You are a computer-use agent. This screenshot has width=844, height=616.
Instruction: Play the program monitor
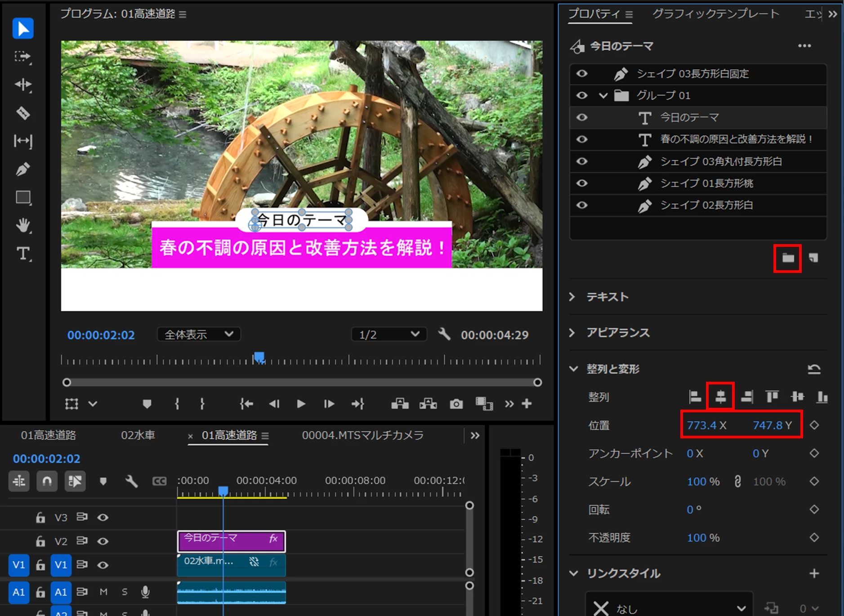point(301,404)
